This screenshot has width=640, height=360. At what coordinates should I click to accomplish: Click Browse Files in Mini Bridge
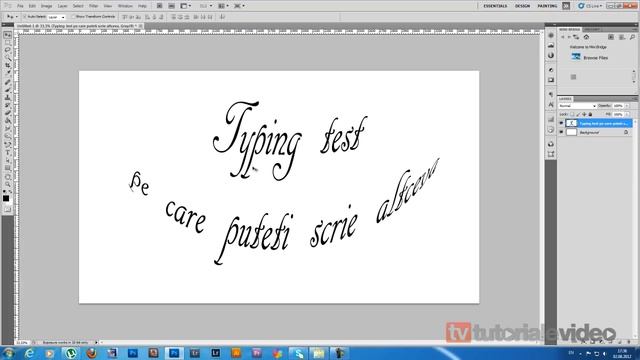click(x=596, y=58)
